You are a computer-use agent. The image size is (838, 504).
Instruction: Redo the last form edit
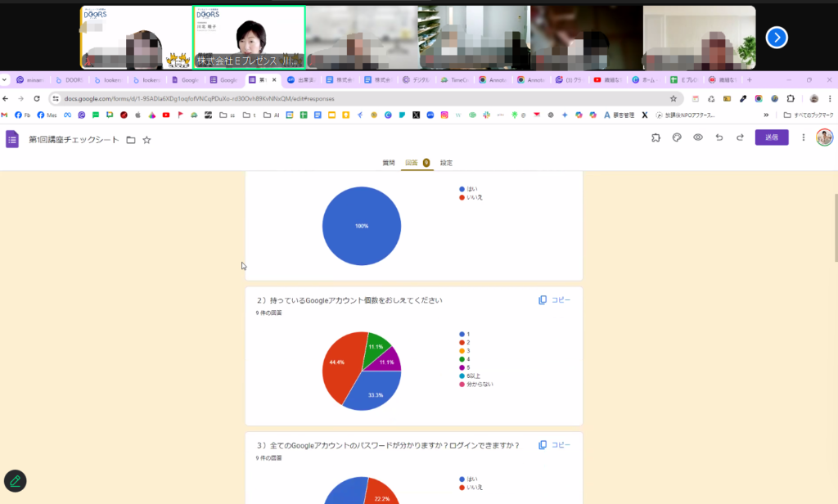[740, 137]
